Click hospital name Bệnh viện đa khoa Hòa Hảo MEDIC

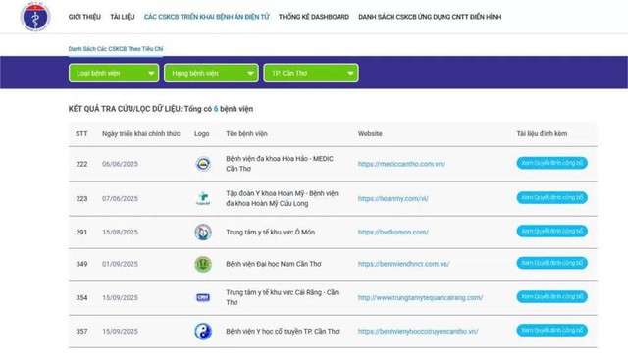coord(279,164)
